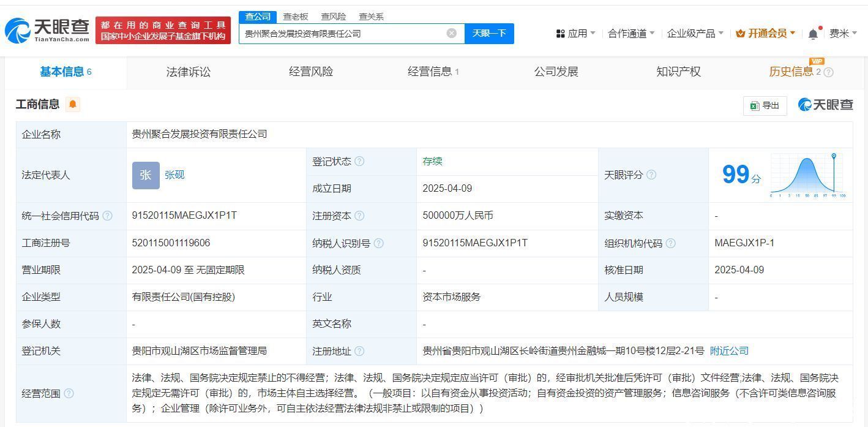This screenshot has height=427, width=868.
Task: Switch to the 历史信息 VIP tab
Action: pyautogui.click(x=796, y=72)
